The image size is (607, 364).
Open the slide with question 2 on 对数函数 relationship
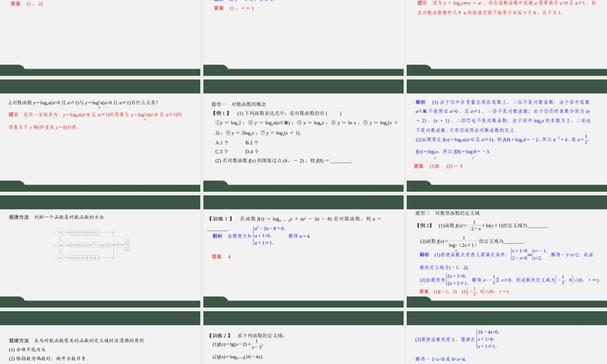(100, 133)
